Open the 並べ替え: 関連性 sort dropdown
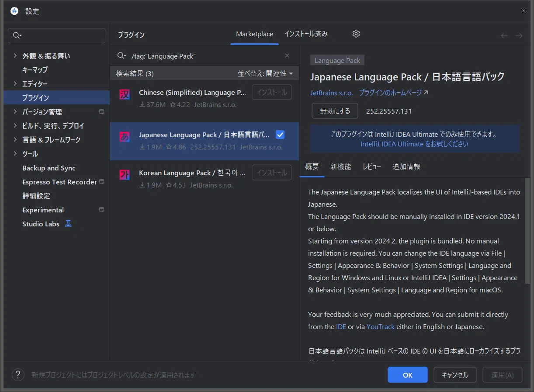The width and height of the screenshot is (534, 392). [265, 73]
